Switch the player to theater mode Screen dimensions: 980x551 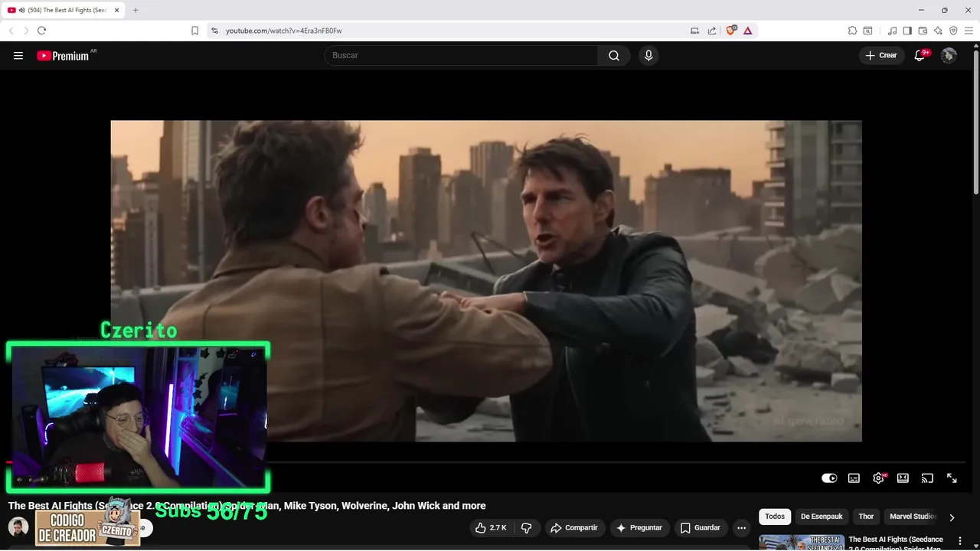[903, 478]
